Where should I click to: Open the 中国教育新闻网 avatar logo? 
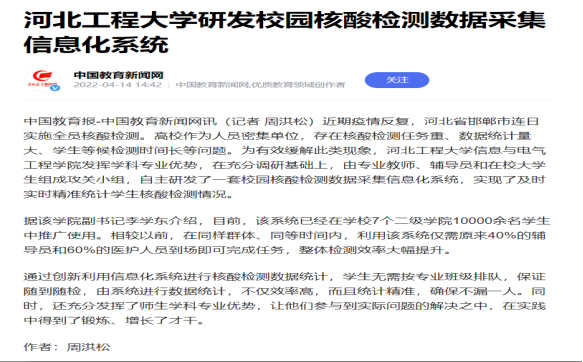click(42, 80)
